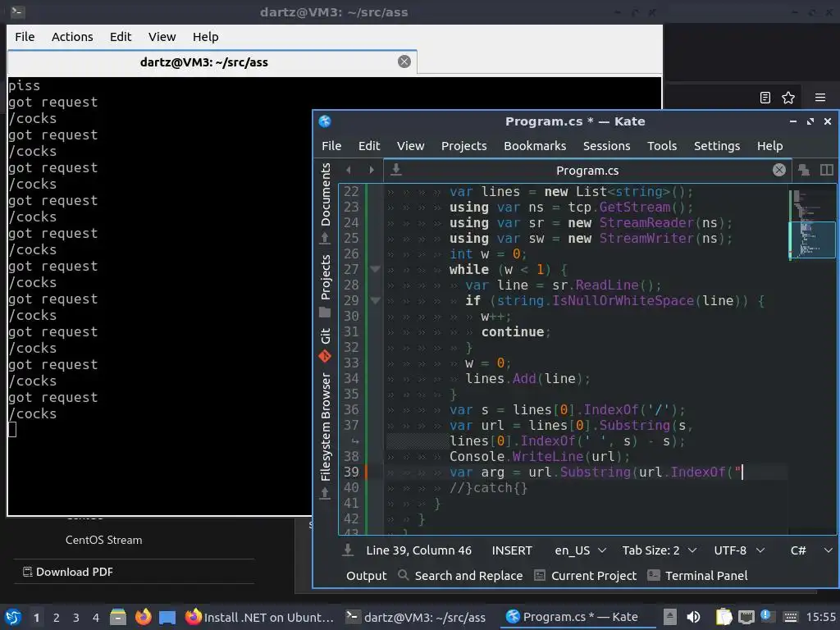Launch Firefox from the taskbar quick launch
Viewport: 840px width, 630px height.
(x=143, y=617)
